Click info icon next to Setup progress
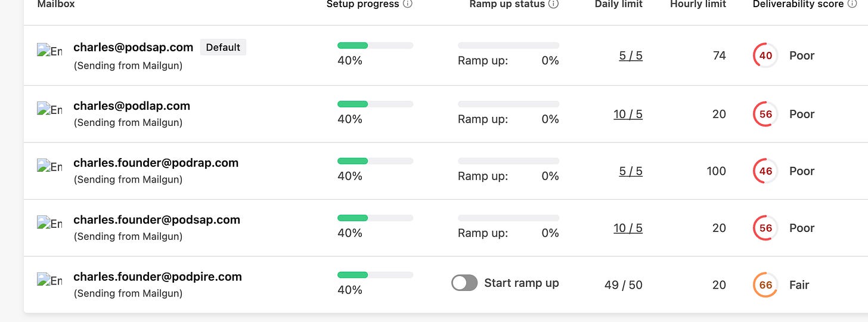 [408, 4]
